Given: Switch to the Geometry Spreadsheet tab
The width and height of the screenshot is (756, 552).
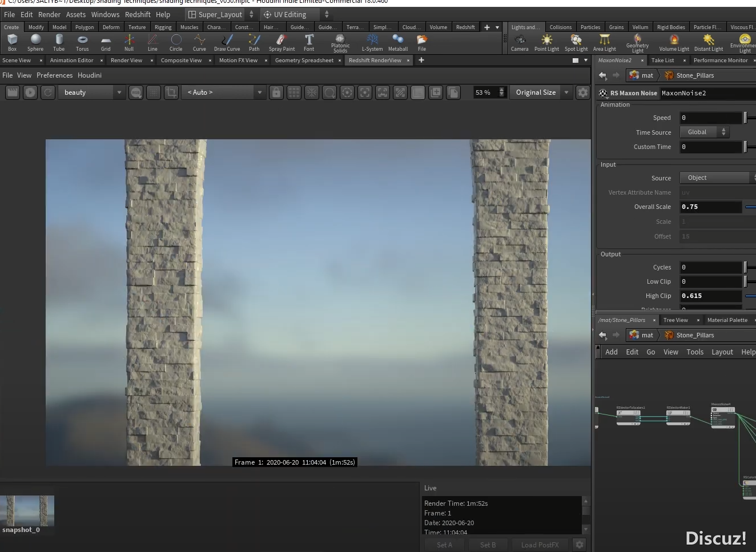Looking at the screenshot, I should [x=304, y=60].
